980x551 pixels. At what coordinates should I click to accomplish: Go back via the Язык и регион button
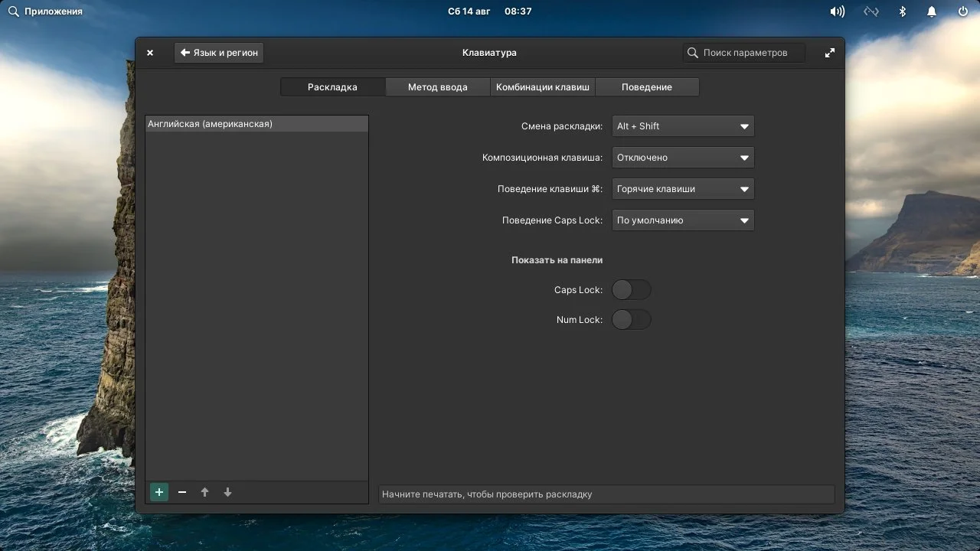219,52
